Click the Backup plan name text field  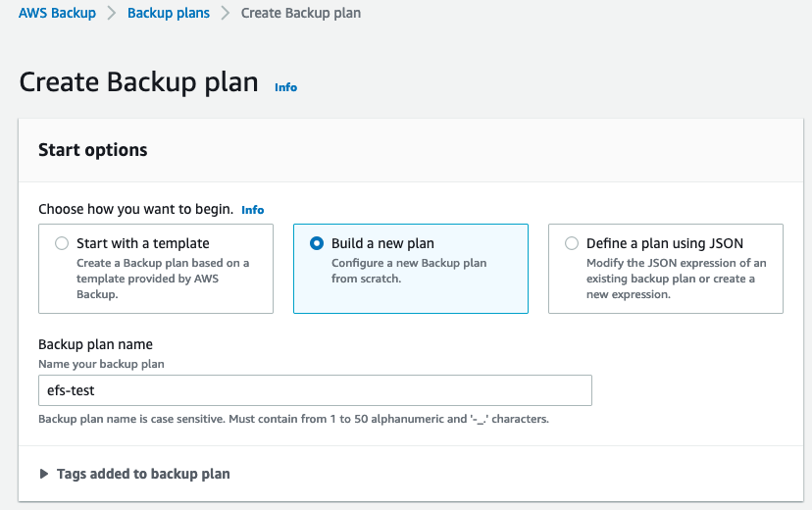click(x=314, y=390)
